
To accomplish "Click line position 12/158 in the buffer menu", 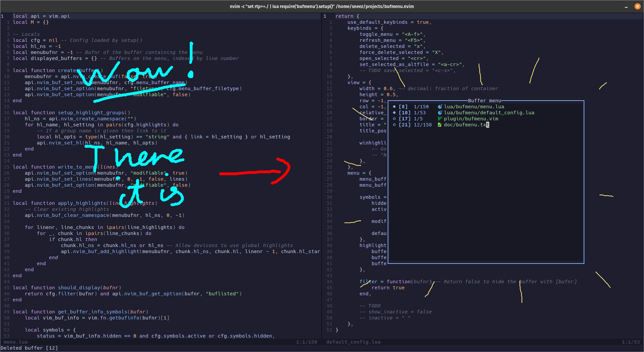I will (x=423, y=125).
